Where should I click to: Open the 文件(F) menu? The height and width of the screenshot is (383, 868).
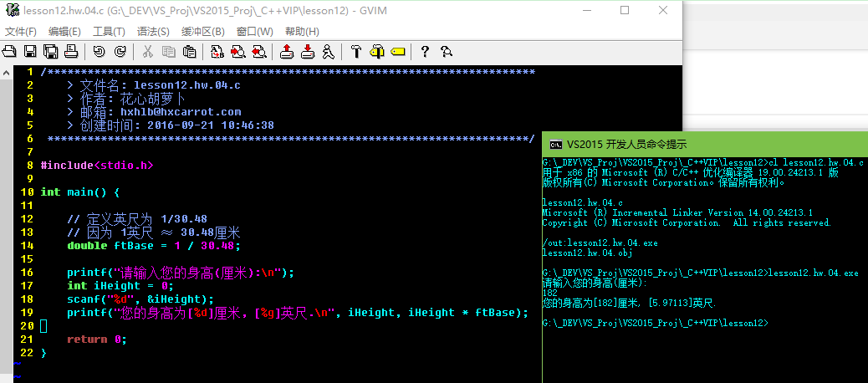(21, 32)
